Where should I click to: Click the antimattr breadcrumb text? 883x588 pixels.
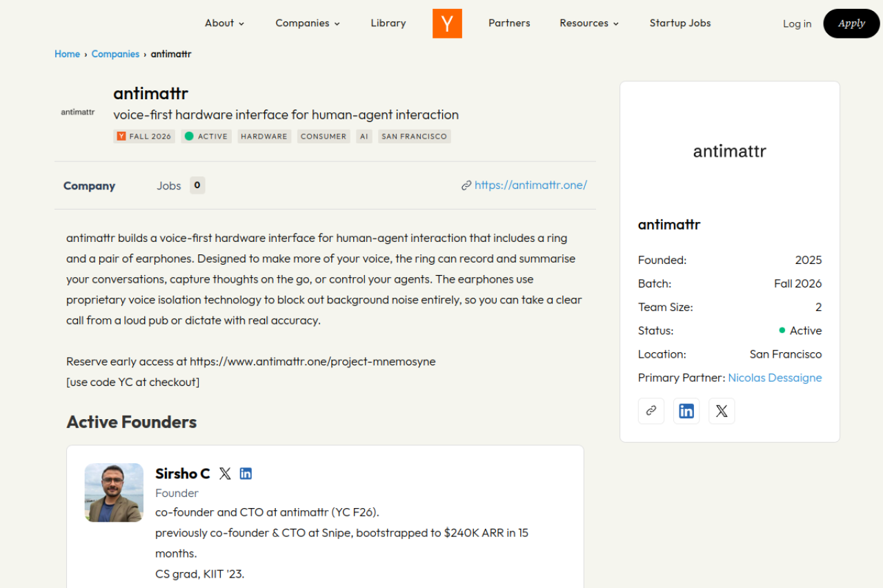[171, 54]
